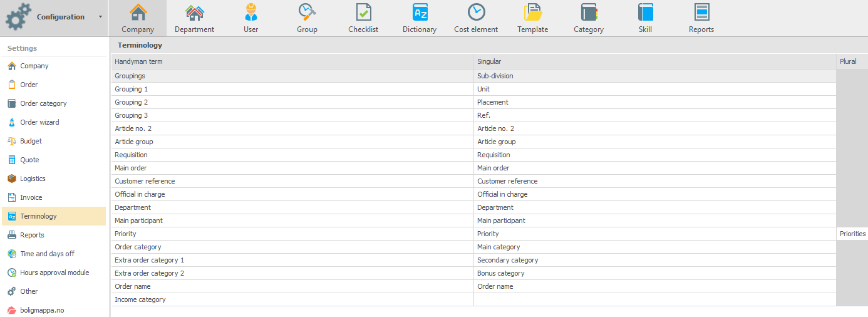Select the Order name term cell
This screenshot has width=868, height=317.
click(x=292, y=286)
